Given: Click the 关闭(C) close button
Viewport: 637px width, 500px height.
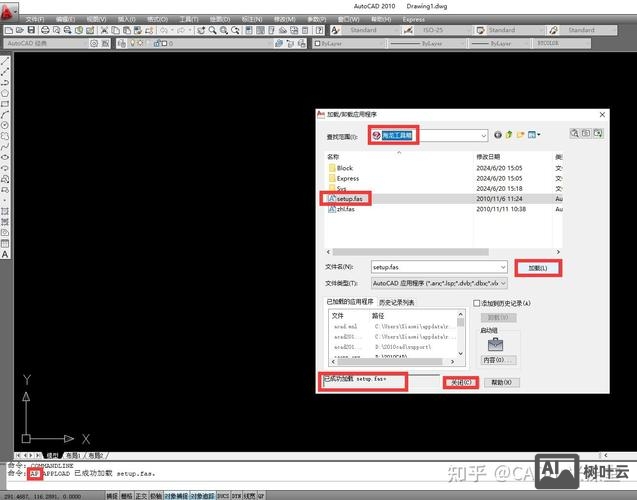Looking at the screenshot, I should click(x=461, y=382).
